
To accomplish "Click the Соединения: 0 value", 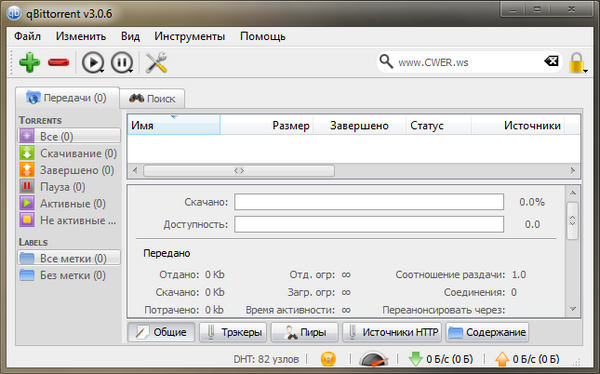I will pyautogui.click(x=514, y=292).
